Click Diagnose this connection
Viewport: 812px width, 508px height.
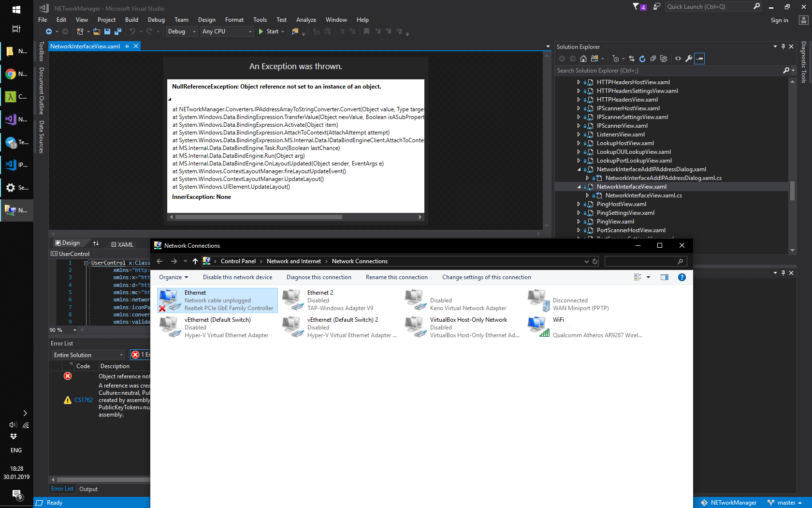click(319, 277)
